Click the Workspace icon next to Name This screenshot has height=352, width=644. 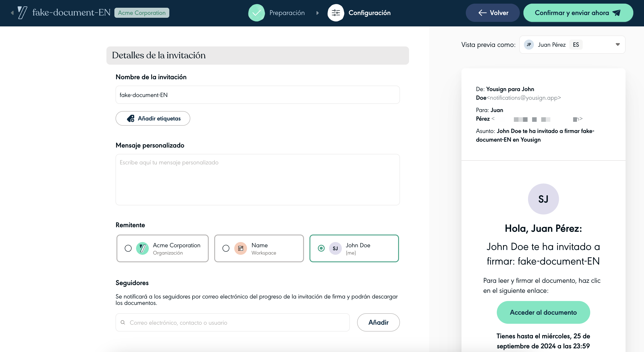[240, 248]
